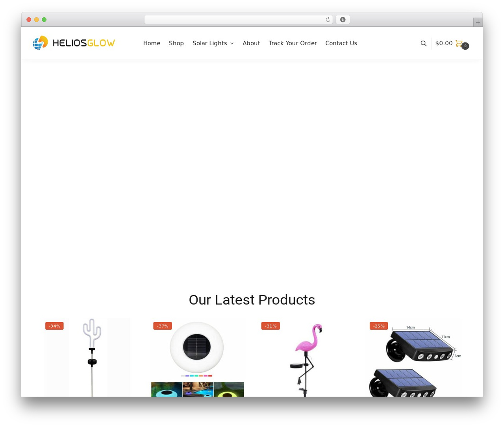Click the -37% sale badge
Viewport: 504px width, 427px height.
(163, 326)
